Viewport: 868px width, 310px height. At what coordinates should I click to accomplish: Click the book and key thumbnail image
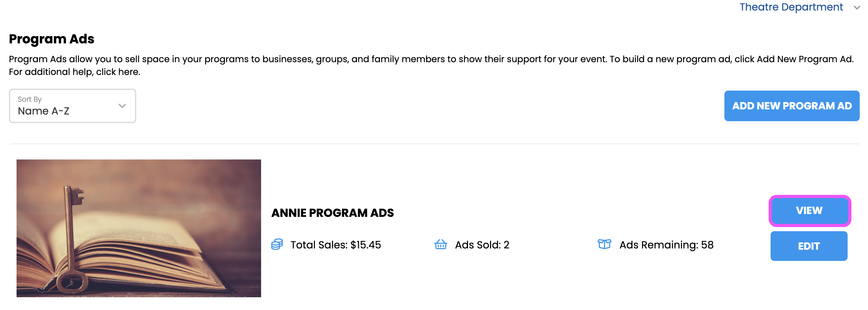click(x=139, y=228)
